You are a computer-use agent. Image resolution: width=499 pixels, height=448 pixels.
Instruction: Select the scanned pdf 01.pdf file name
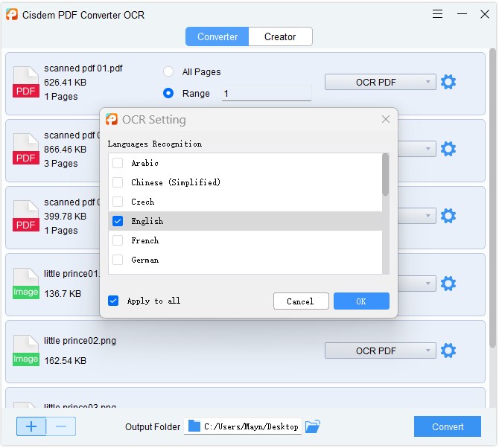[x=83, y=68]
